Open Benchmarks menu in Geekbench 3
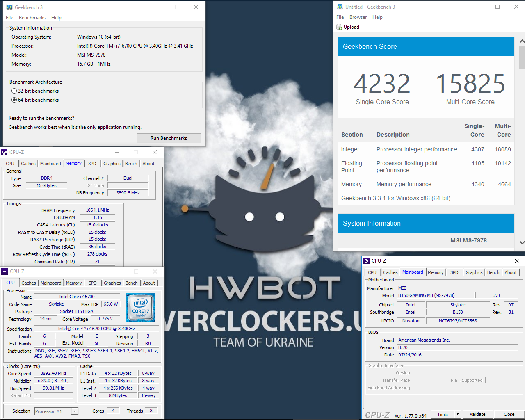The image size is (525, 420). (x=32, y=18)
